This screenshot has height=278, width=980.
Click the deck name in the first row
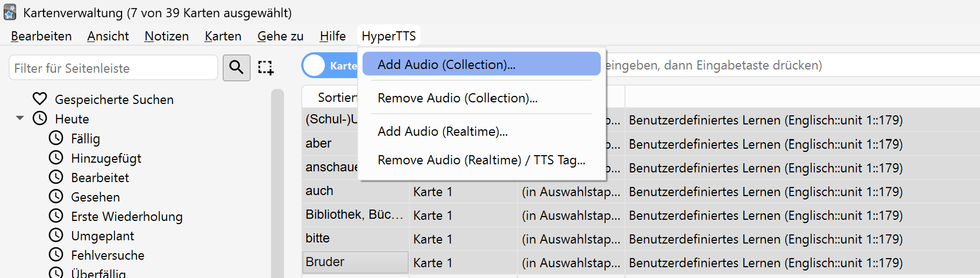pos(766,120)
